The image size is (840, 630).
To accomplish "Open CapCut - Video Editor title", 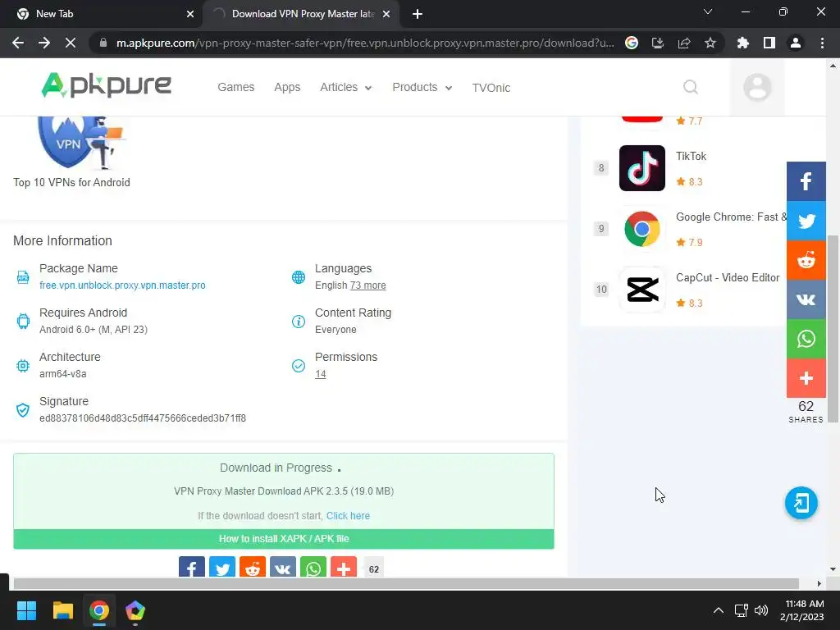I will coord(728,277).
